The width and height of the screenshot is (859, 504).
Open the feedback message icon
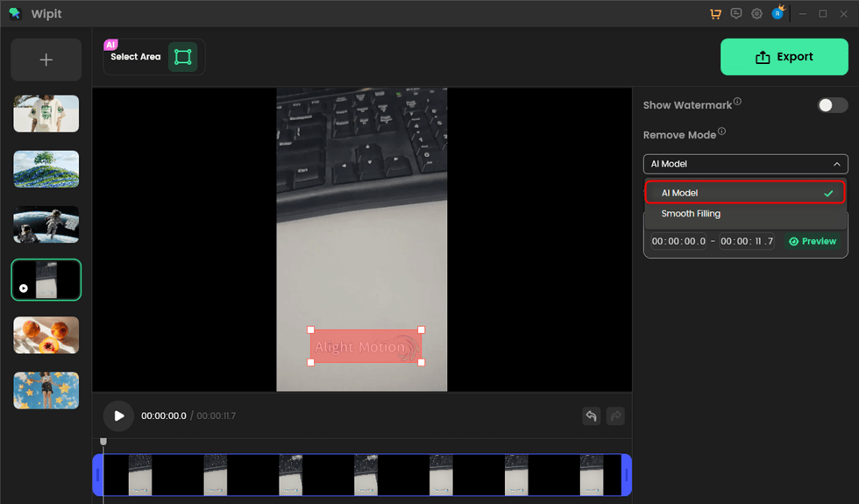tap(735, 14)
